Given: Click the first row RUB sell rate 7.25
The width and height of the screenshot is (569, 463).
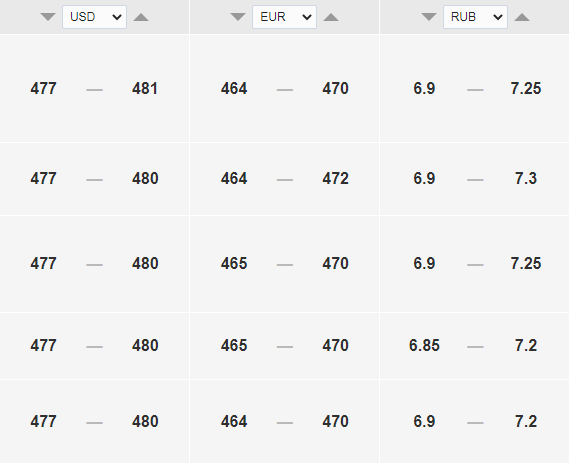Looking at the screenshot, I should coord(526,89).
